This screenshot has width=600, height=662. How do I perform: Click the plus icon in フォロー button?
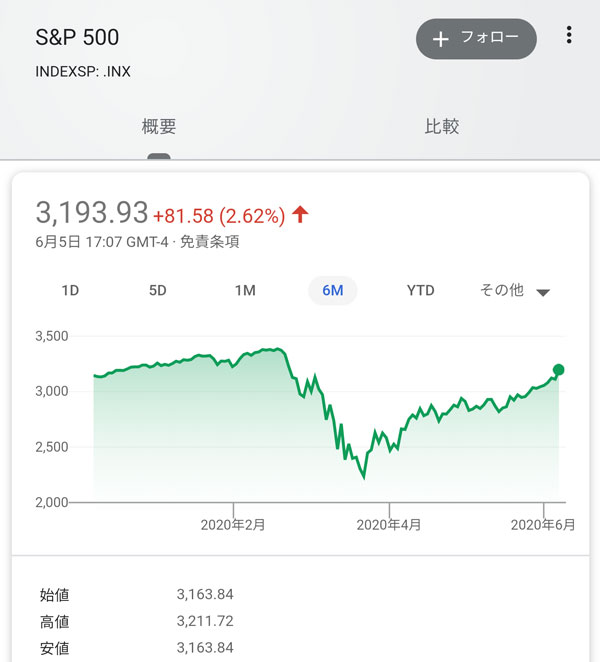click(x=441, y=39)
